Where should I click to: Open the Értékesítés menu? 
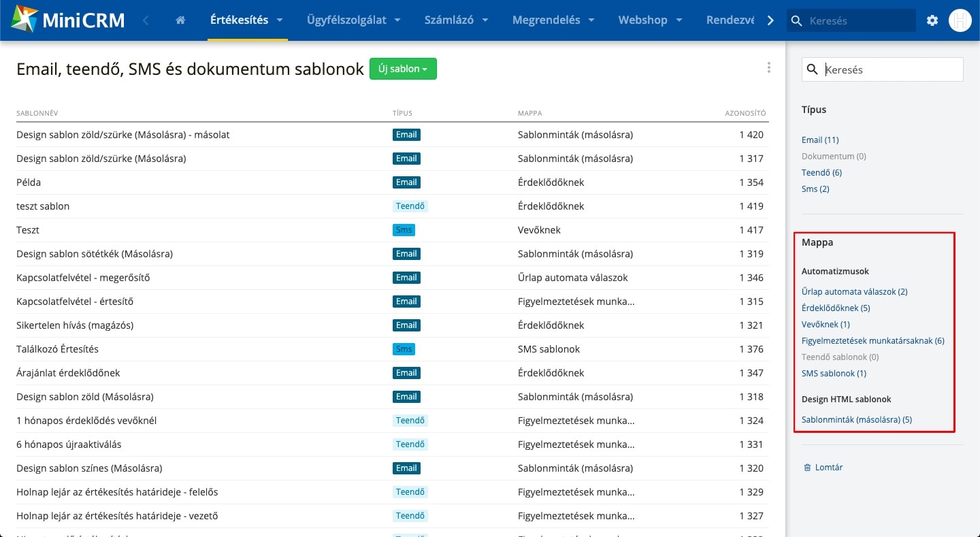(239, 20)
